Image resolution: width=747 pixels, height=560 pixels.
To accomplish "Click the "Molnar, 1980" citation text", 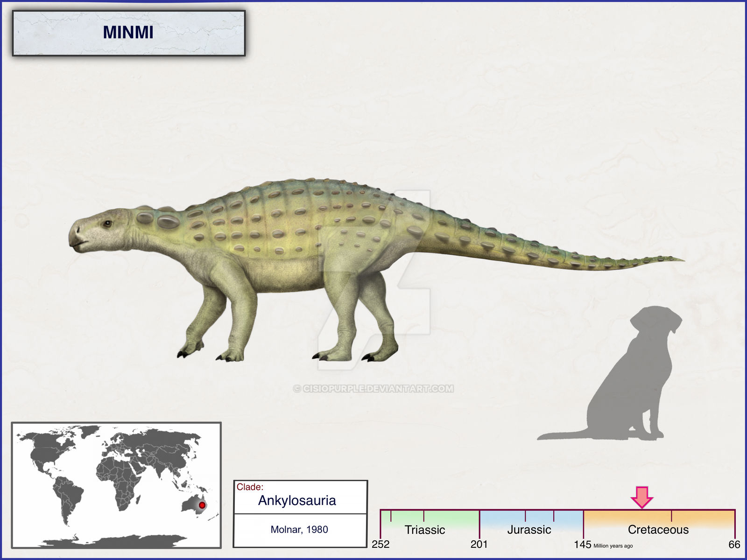I will (299, 530).
